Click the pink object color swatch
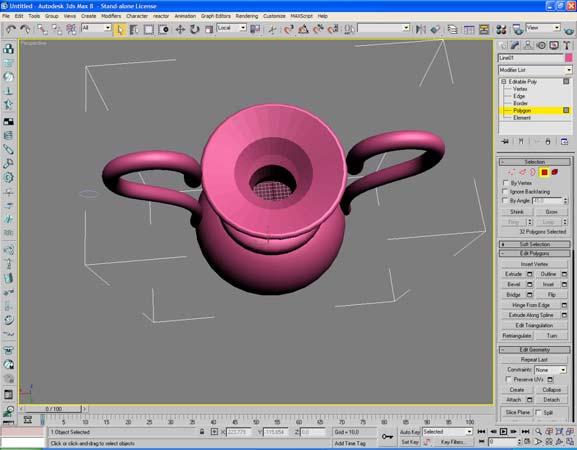Image resolution: width=577 pixels, height=450 pixels. 569,58
